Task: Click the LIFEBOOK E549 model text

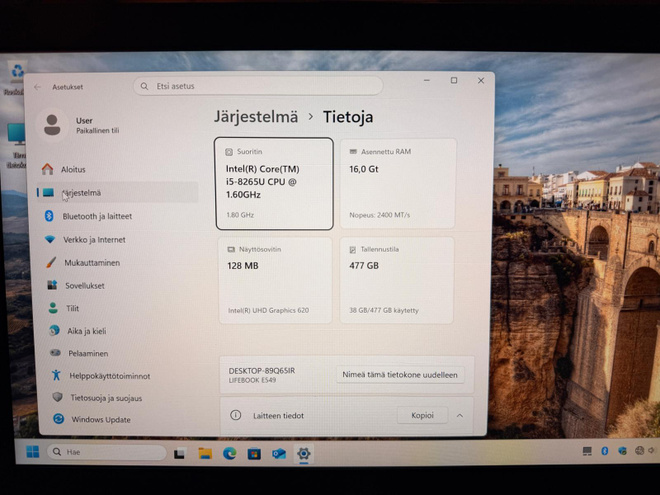Action: point(252,380)
